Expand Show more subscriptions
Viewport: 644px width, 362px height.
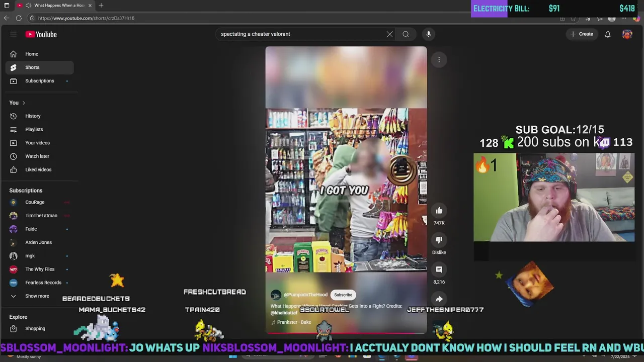tap(40, 296)
